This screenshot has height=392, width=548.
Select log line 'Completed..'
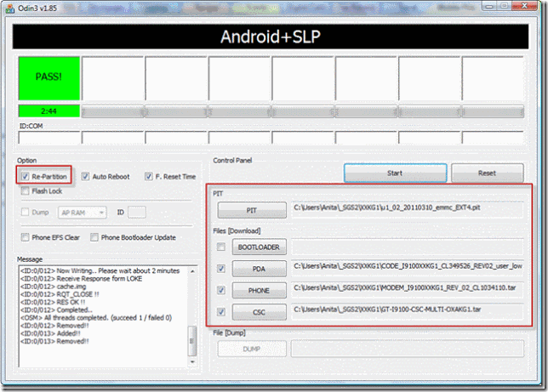[56, 310]
